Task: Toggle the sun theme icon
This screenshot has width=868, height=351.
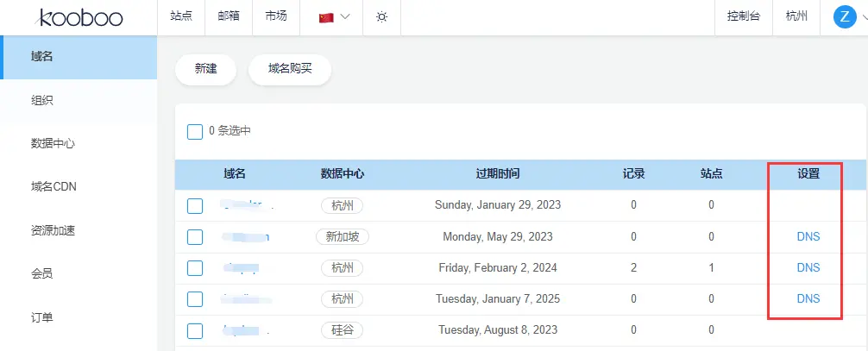Action: pos(381,17)
